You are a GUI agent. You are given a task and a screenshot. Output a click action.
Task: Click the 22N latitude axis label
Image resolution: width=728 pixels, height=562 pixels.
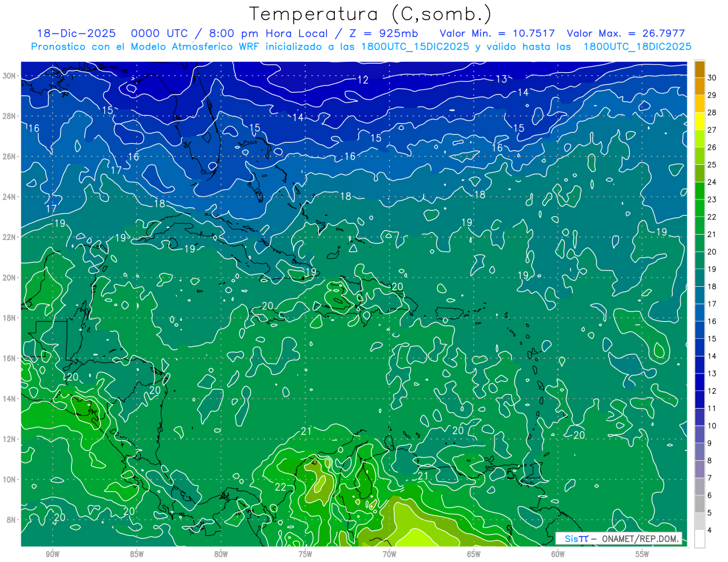[x=10, y=237]
